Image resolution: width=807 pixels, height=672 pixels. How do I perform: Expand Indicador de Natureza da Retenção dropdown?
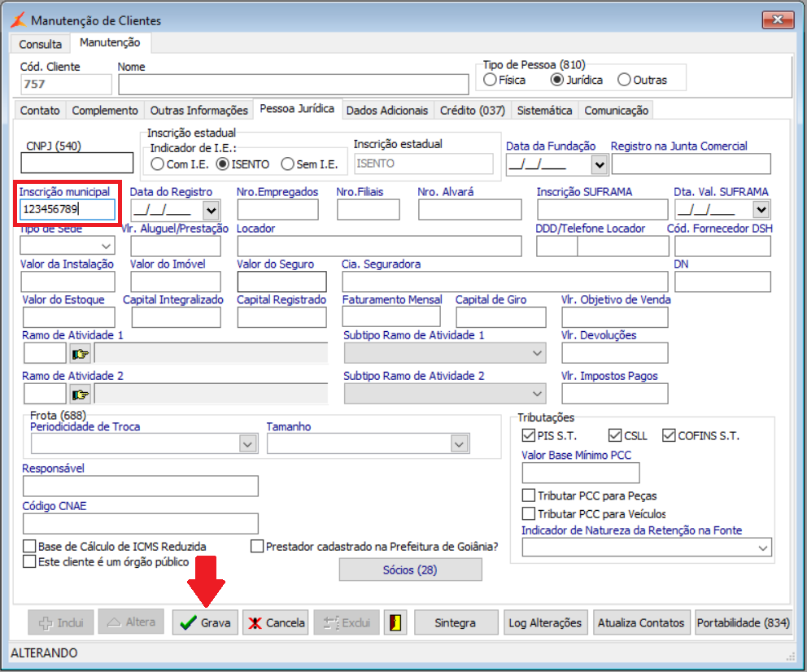763,548
